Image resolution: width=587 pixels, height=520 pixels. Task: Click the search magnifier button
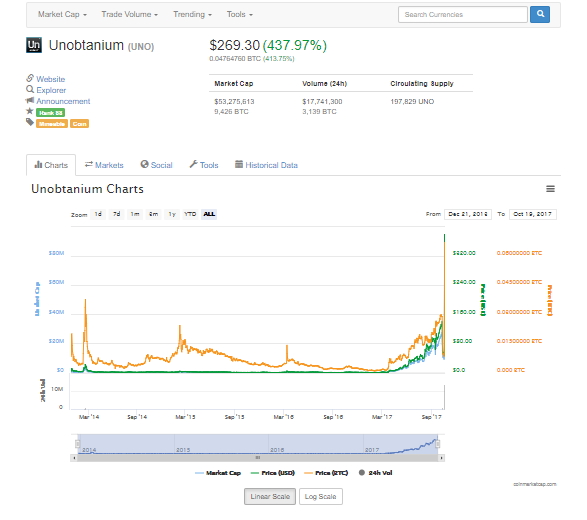click(539, 14)
